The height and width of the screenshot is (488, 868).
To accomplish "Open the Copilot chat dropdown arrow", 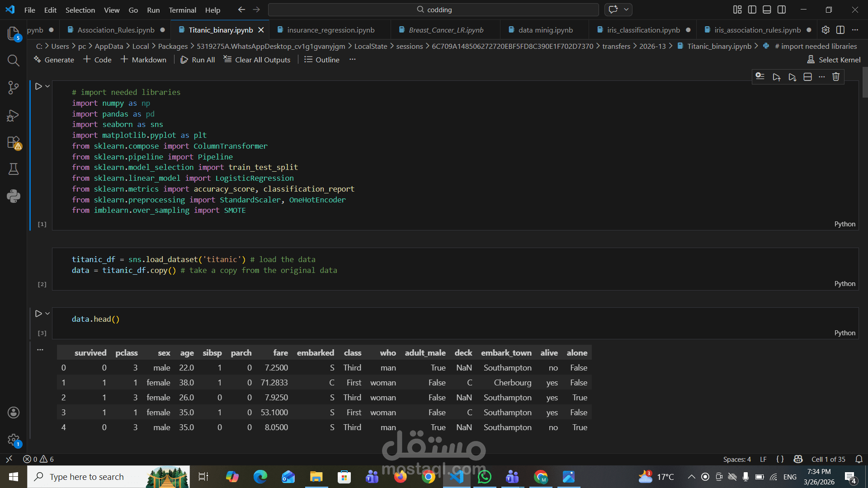I will click(x=626, y=9).
